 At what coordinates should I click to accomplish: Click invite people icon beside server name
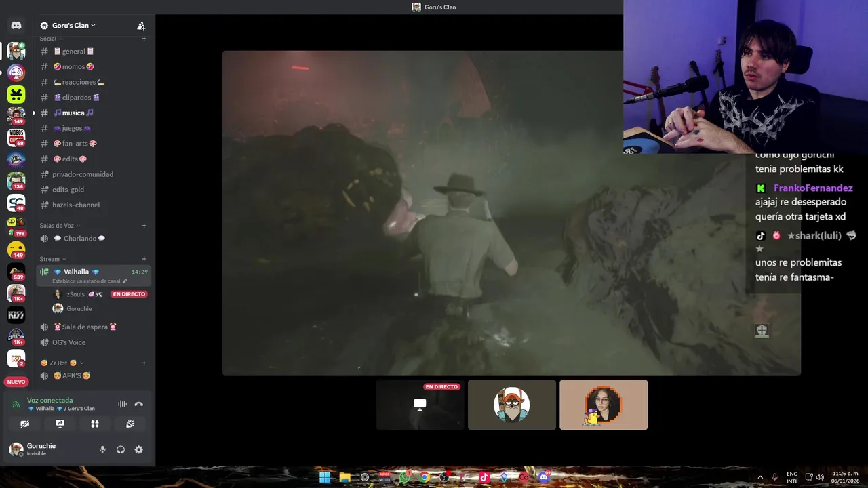coord(141,26)
